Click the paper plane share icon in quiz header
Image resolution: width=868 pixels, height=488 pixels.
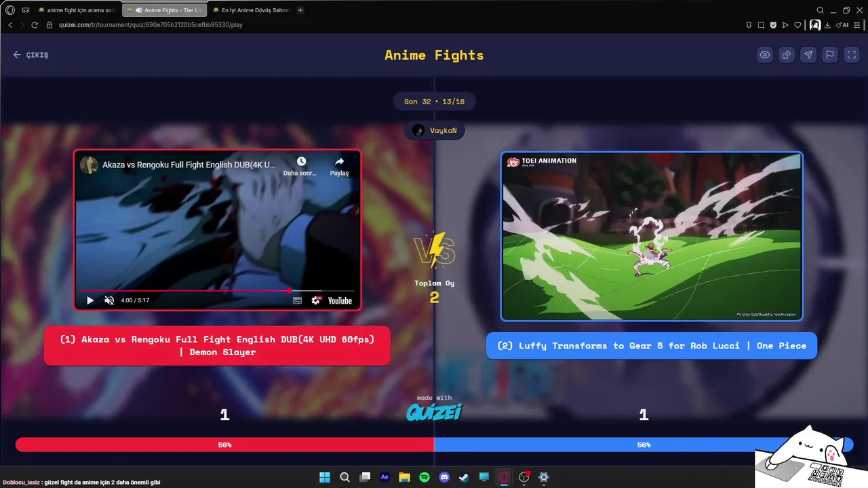click(x=808, y=55)
